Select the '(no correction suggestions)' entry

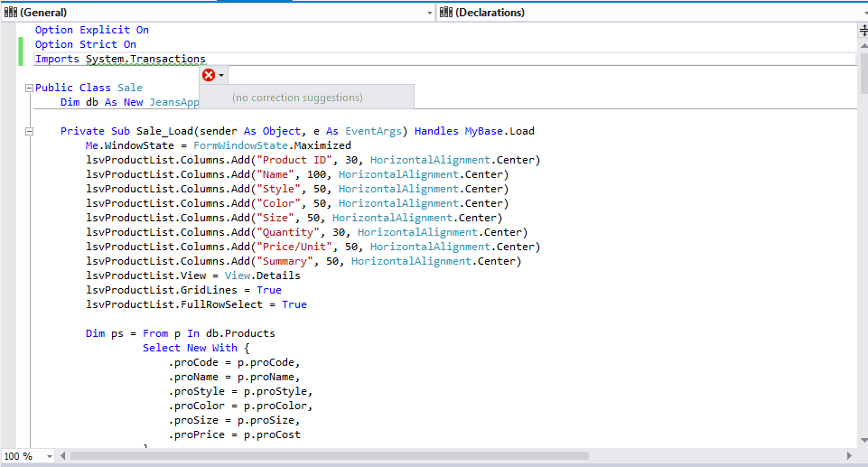[x=298, y=97]
